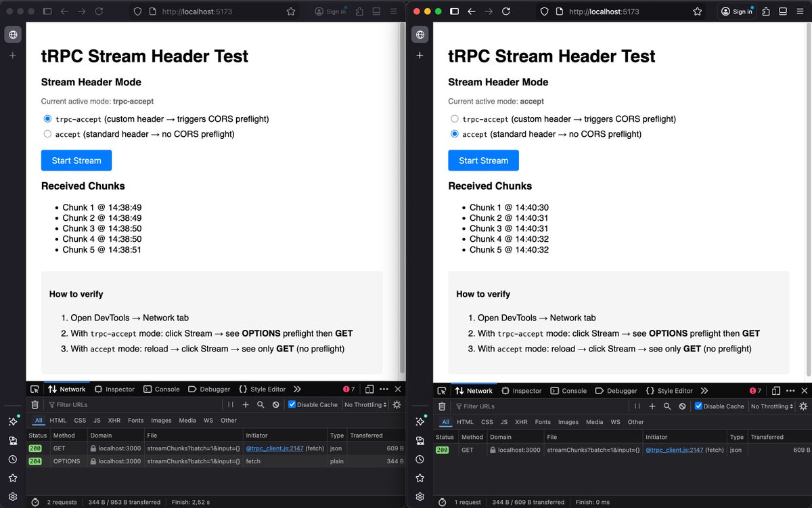The width and height of the screenshot is (812, 508).
Task: Open DevTools three-dot menu, left window
Action: tap(384, 389)
